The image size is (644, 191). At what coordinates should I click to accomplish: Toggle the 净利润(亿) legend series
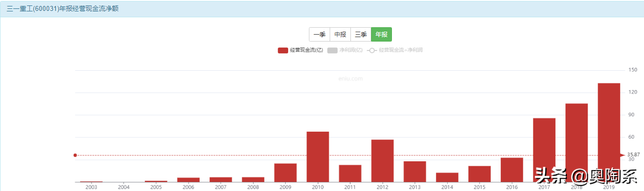345,50
